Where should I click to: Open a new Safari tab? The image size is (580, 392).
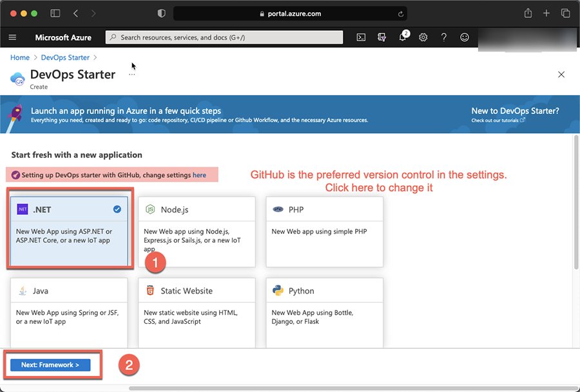click(x=546, y=13)
